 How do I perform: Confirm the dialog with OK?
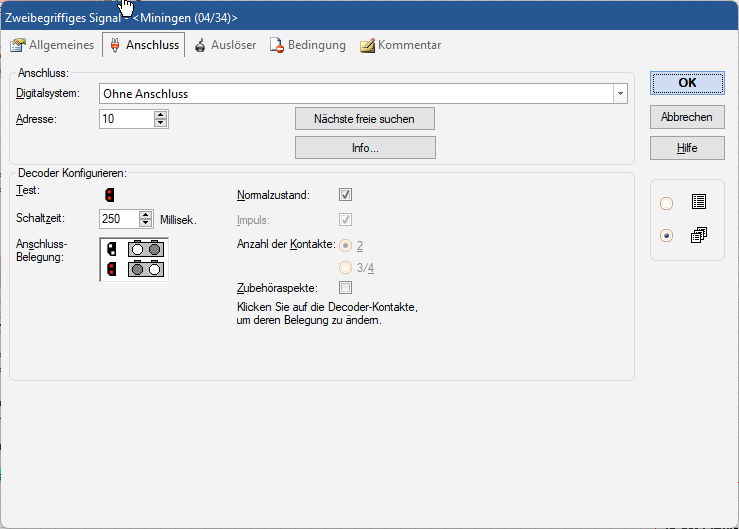687,83
